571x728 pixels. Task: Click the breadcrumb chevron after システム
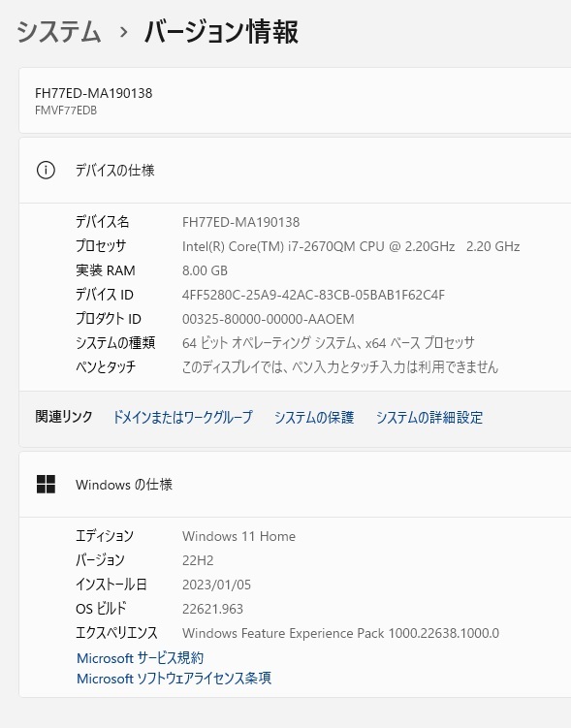point(123,33)
